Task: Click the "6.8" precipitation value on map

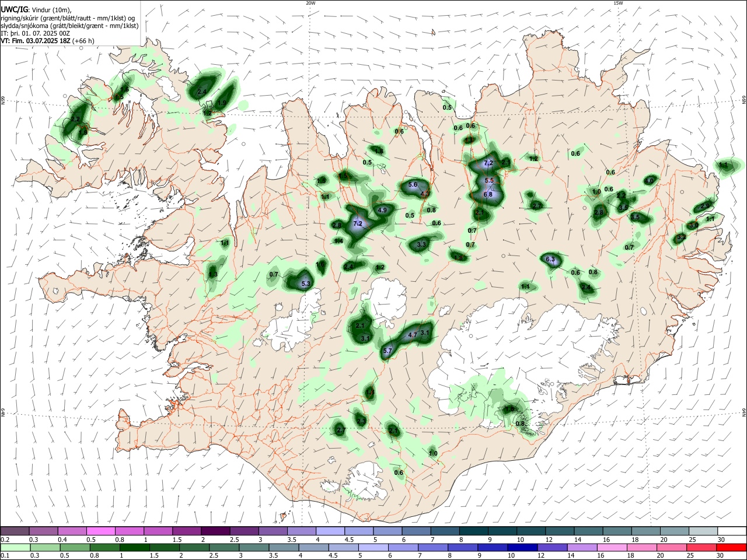Action: point(488,195)
